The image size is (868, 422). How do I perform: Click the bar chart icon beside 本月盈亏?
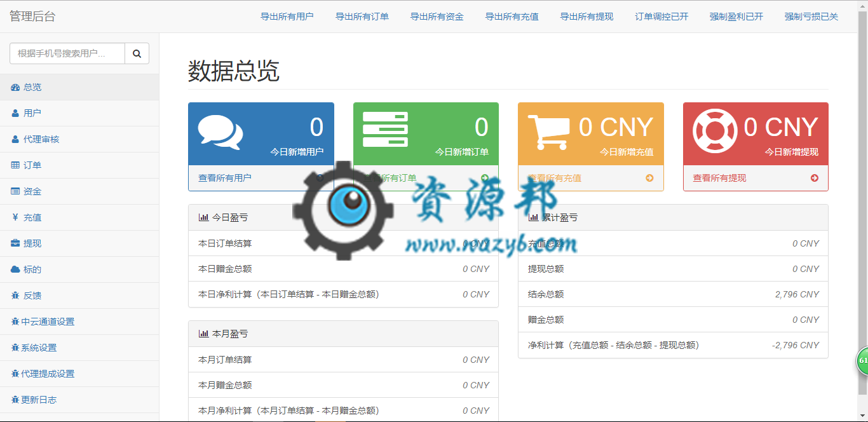pos(203,334)
